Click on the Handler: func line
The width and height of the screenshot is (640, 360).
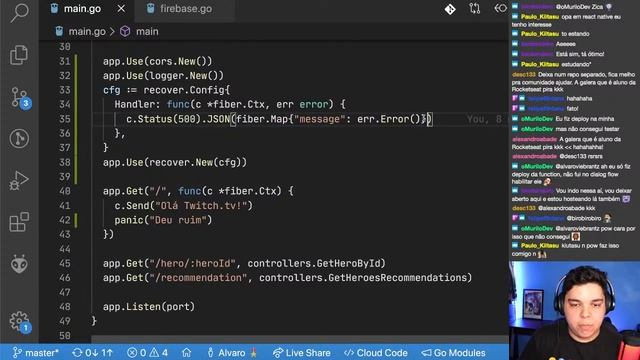[x=230, y=104]
